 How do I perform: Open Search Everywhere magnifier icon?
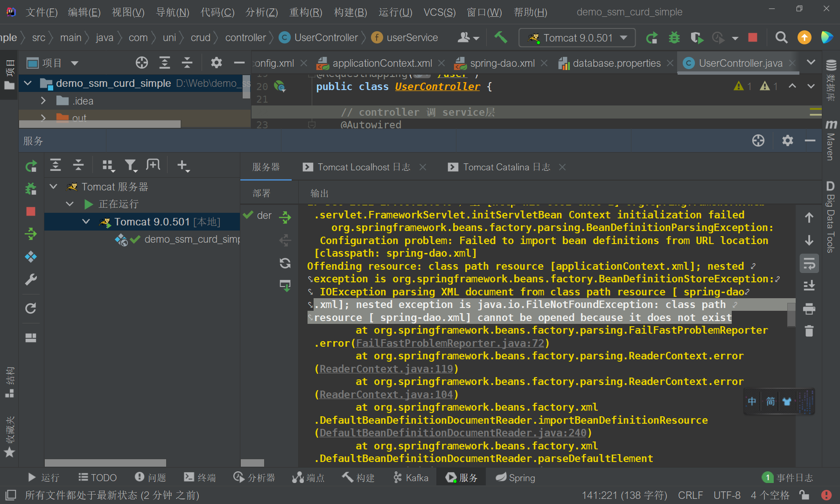(781, 37)
